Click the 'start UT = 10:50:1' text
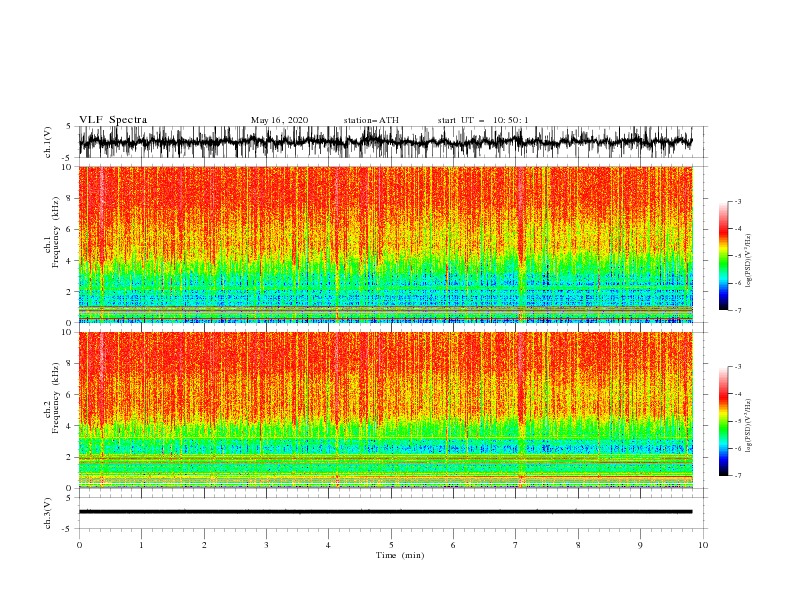The width and height of the screenshot is (792, 612). click(x=482, y=120)
